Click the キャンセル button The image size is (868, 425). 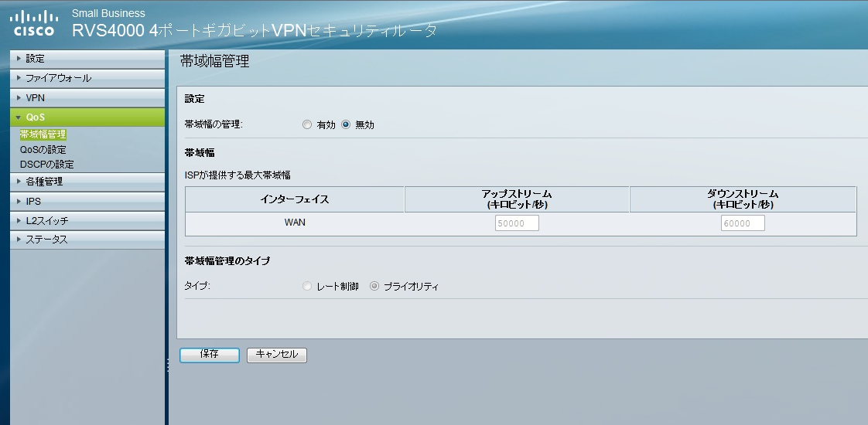(x=277, y=355)
